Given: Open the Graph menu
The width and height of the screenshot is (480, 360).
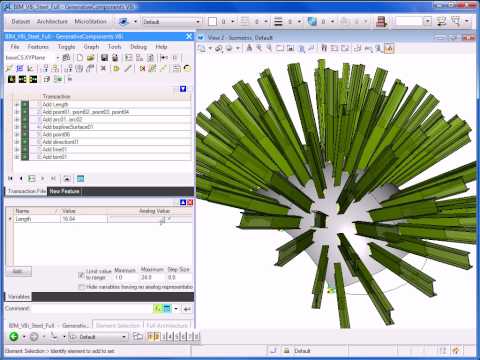Looking at the screenshot, I should pos(91,47).
